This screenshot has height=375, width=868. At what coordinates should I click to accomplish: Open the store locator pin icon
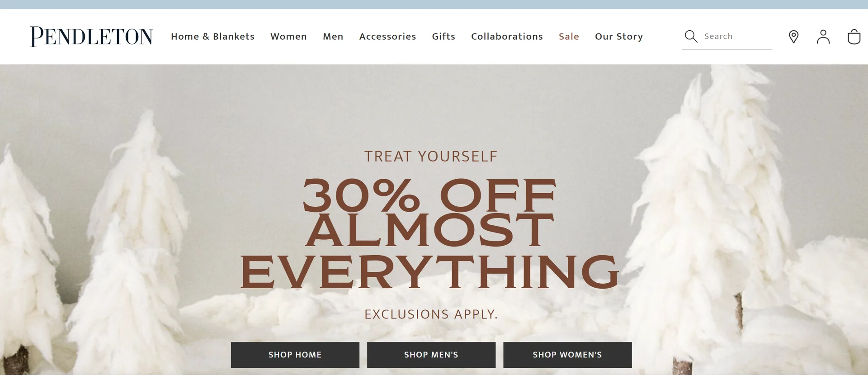(x=793, y=37)
